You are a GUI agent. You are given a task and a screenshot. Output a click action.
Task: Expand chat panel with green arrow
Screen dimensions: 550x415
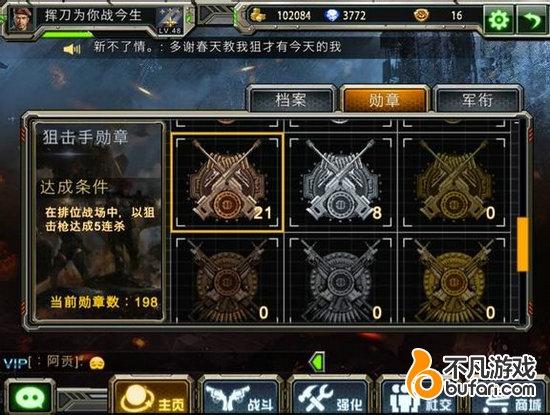point(318,362)
